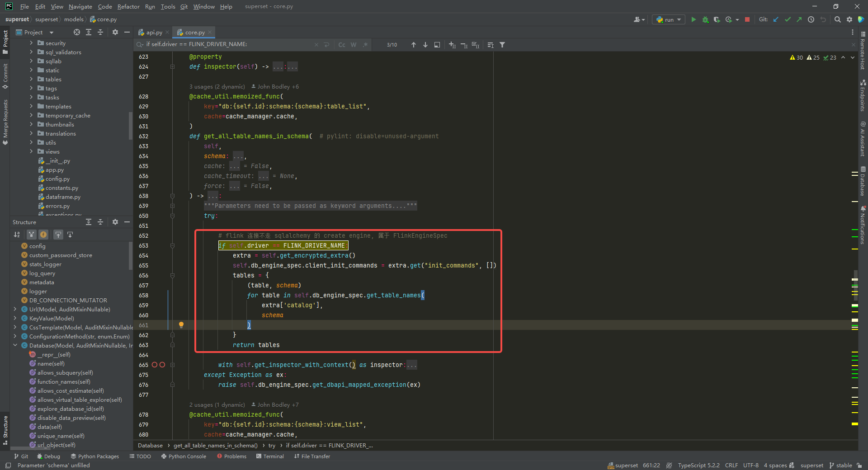Open profiler run dropdown arrow
This screenshot has height=470, width=868.
pos(737,19)
